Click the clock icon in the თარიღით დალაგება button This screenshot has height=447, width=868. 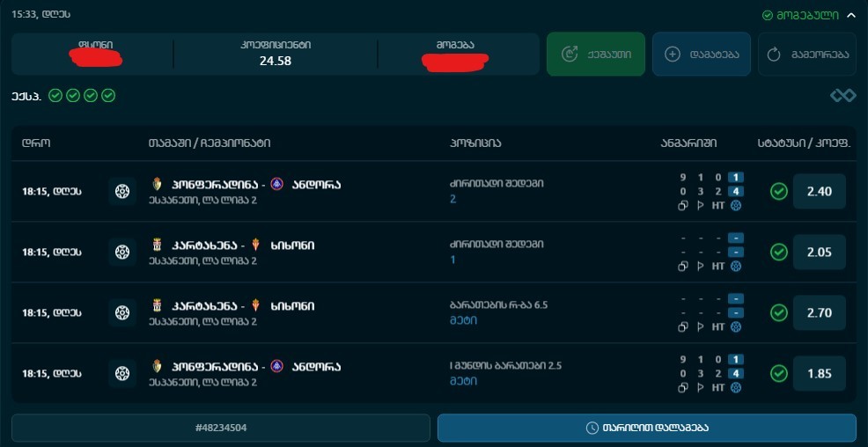(592, 428)
